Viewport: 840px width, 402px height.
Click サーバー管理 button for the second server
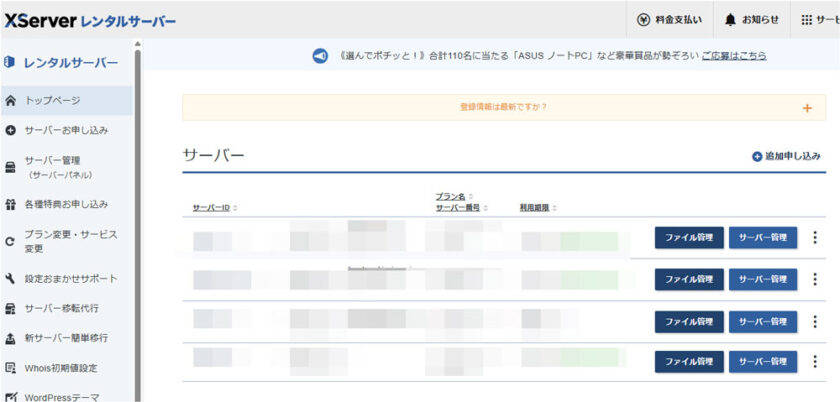763,279
